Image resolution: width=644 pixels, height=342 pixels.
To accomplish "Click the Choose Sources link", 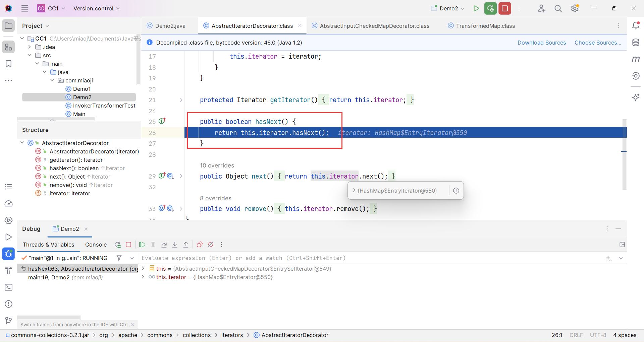I will tap(598, 43).
